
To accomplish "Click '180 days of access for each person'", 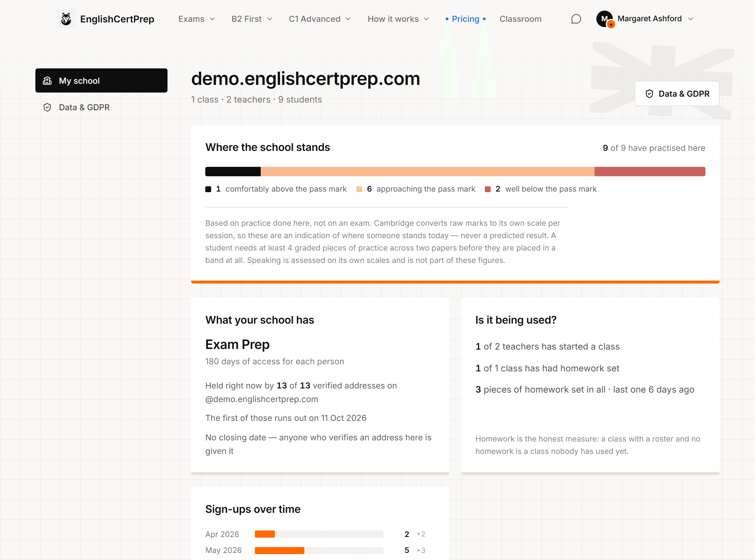I will point(275,362).
